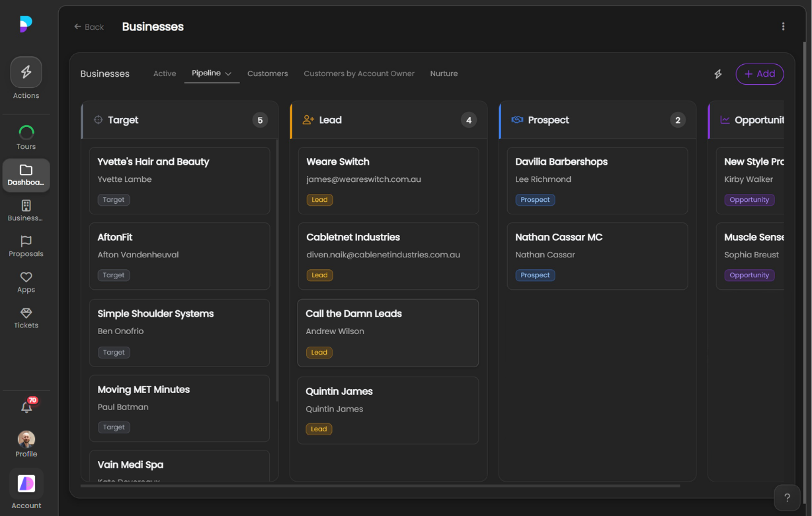The image size is (812, 516).
Task: Select the Nurture view tab
Action: pyautogui.click(x=444, y=73)
